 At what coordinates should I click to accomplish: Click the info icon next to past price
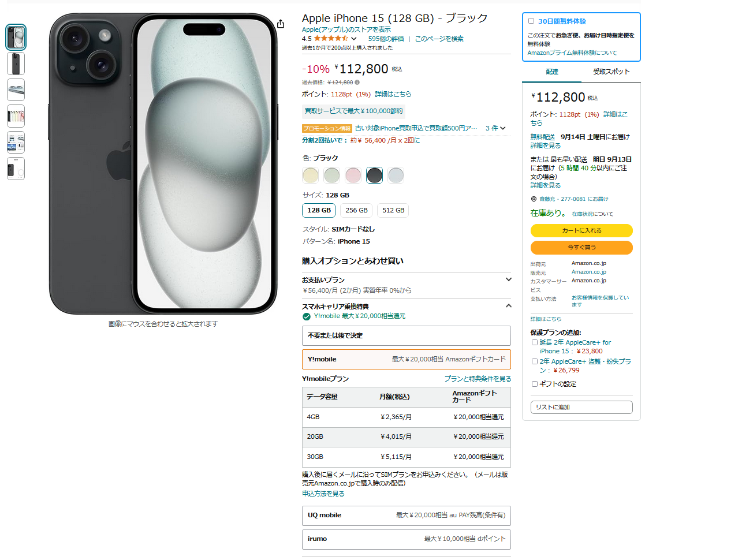click(357, 83)
